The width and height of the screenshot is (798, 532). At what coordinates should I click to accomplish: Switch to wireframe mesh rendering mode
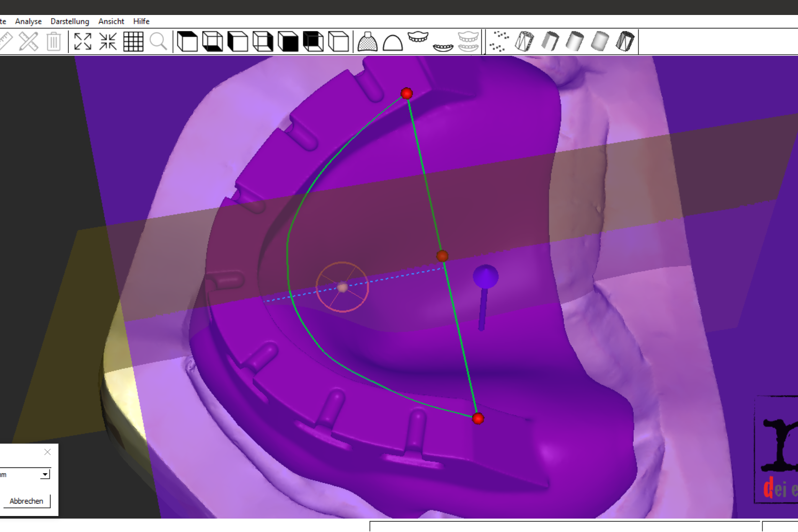coord(524,41)
